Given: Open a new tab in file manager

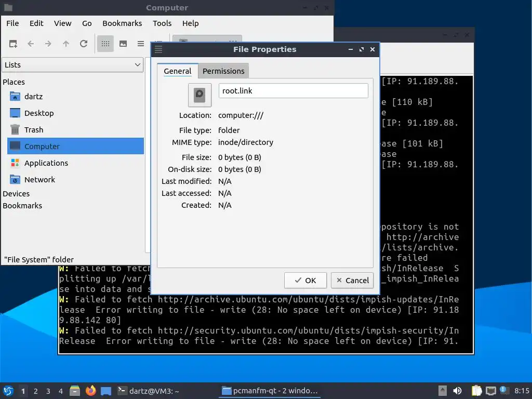Looking at the screenshot, I should pos(13,44).
